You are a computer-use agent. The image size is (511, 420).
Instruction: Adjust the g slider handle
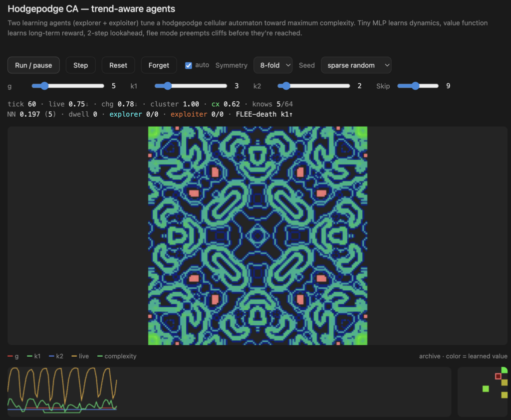44,86
